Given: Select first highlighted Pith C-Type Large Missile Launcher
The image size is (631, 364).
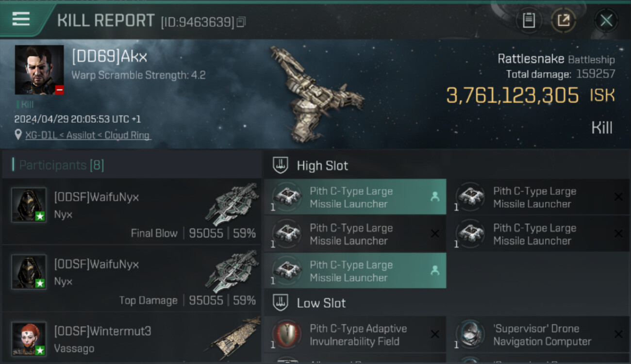Looking at the screenshot, I should (355, 197).
